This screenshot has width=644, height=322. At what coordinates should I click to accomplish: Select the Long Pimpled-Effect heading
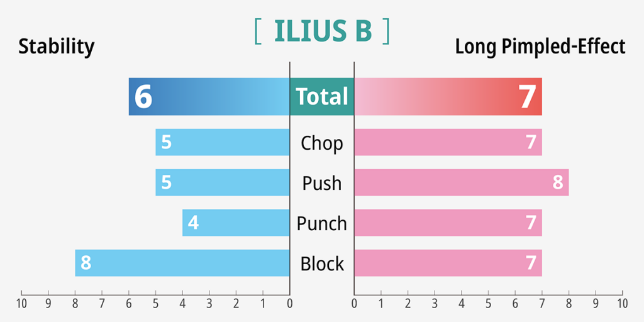[540, 47]
